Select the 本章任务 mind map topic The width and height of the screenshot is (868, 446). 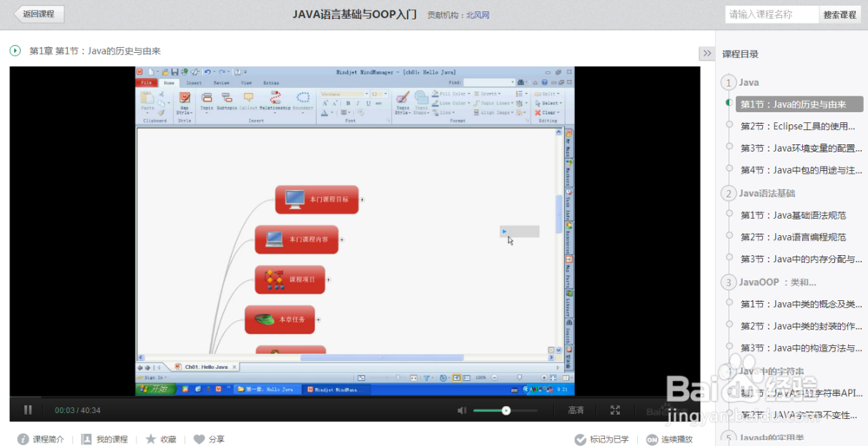[279, 320]
